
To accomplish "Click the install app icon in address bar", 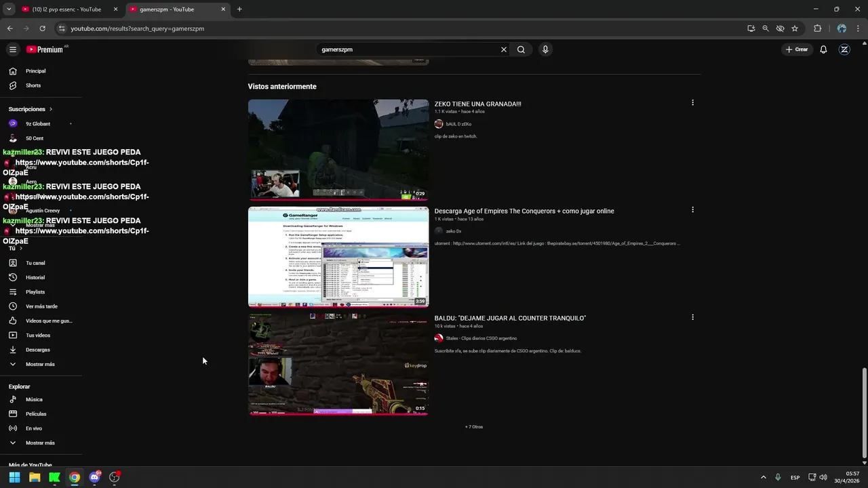I will [751, 28].
